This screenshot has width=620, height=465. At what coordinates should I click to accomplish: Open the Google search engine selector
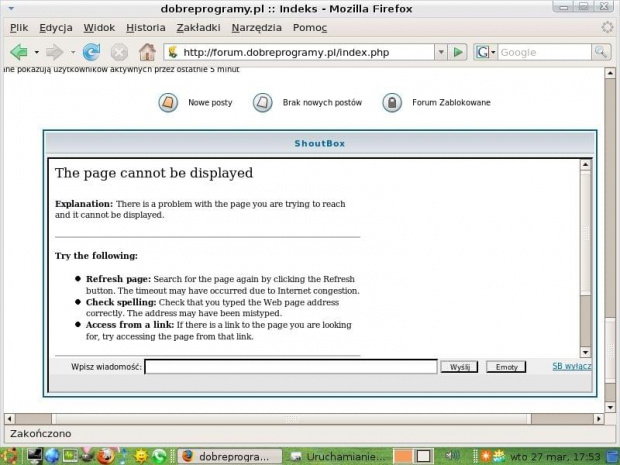485,51
